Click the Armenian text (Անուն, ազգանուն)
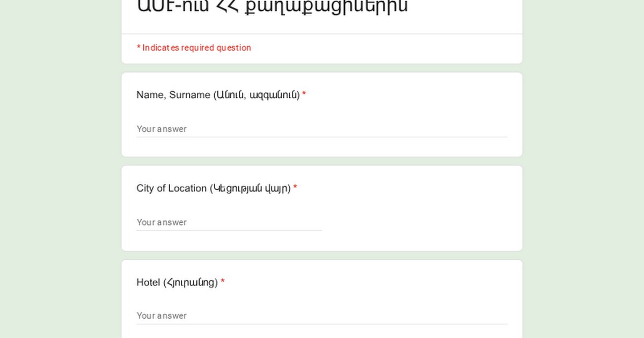Screen dimensions: 644x338 point(257,95)
